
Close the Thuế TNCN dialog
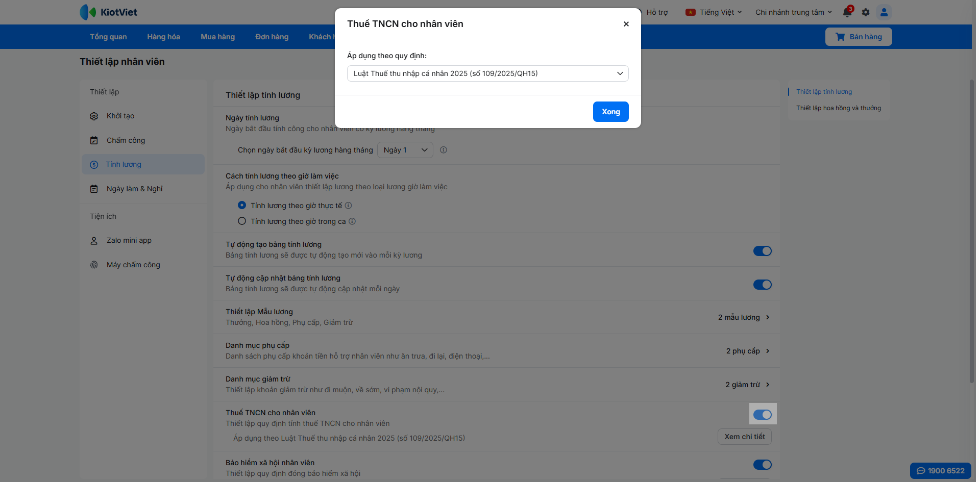click(x=626, y=24)
